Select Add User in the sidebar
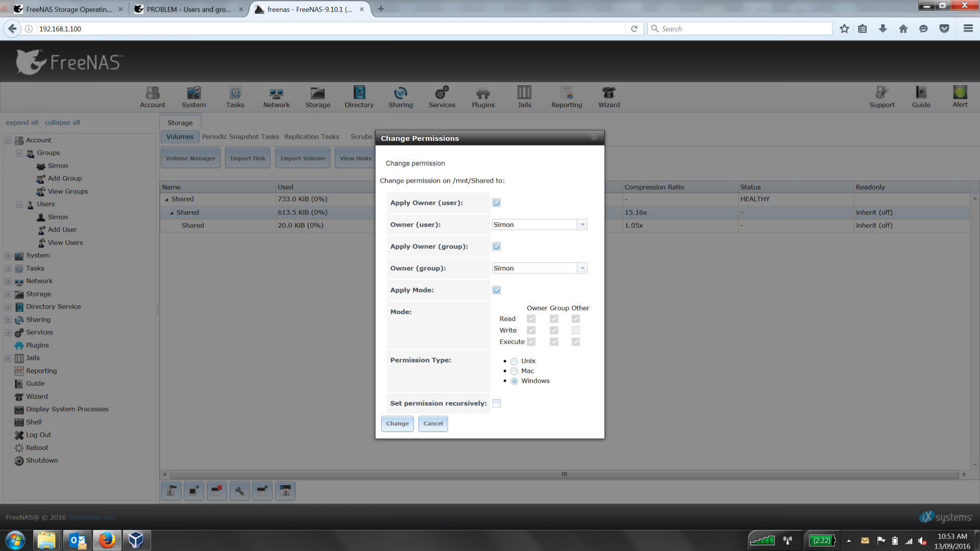 62,230
